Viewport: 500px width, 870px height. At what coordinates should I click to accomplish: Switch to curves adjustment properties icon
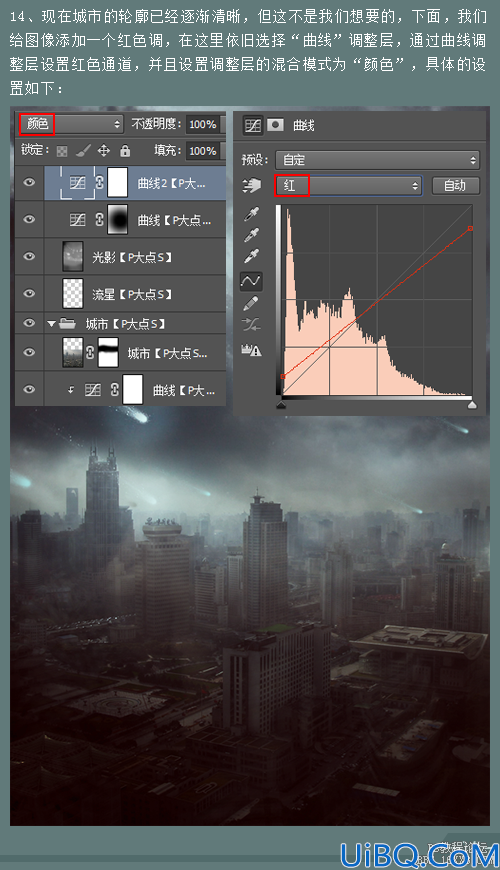click(x=253, y=125)
